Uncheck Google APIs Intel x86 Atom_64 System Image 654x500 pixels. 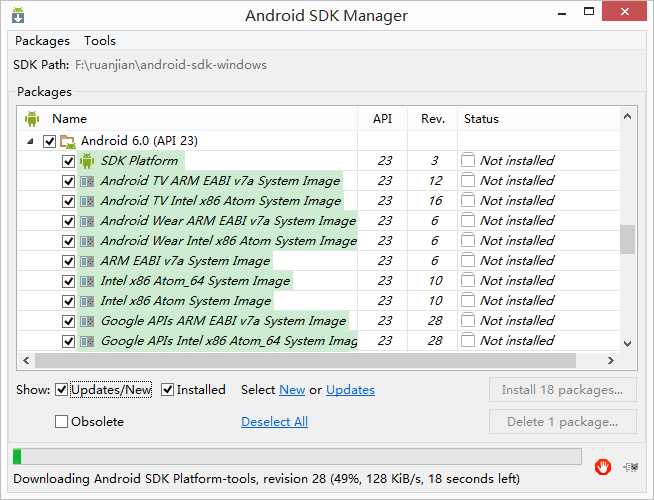click(x=68, y=342)
